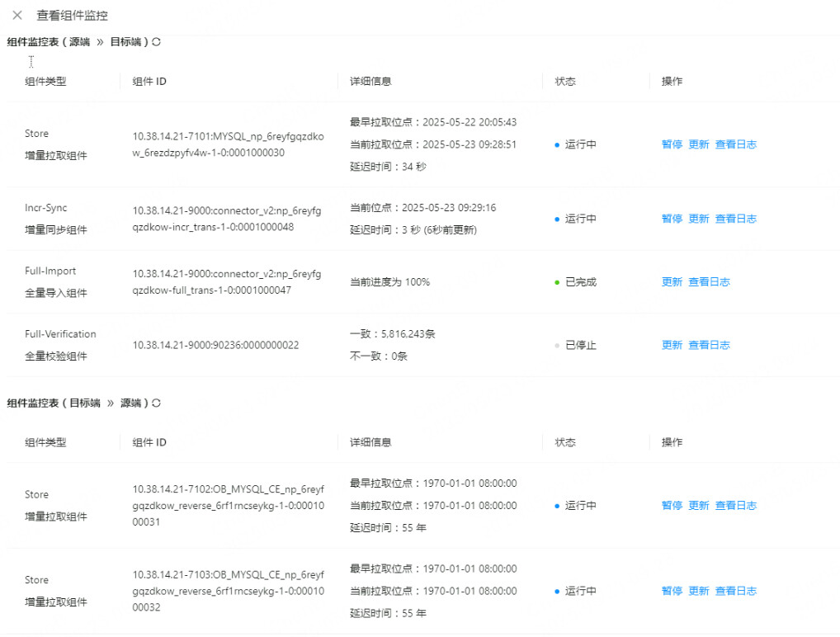
Task: Pause the 7102 reverse Store component
Action: pyautogui.click(x=672, y=505)
